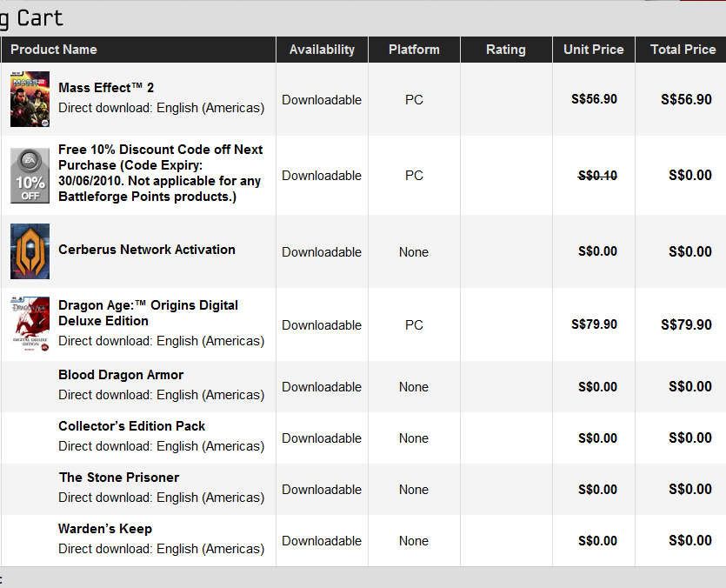Viewport: 726px width, 588px height.
Task: Click the S$56.90 unit price of Mass Effect 2
Action: coord(594,99)
